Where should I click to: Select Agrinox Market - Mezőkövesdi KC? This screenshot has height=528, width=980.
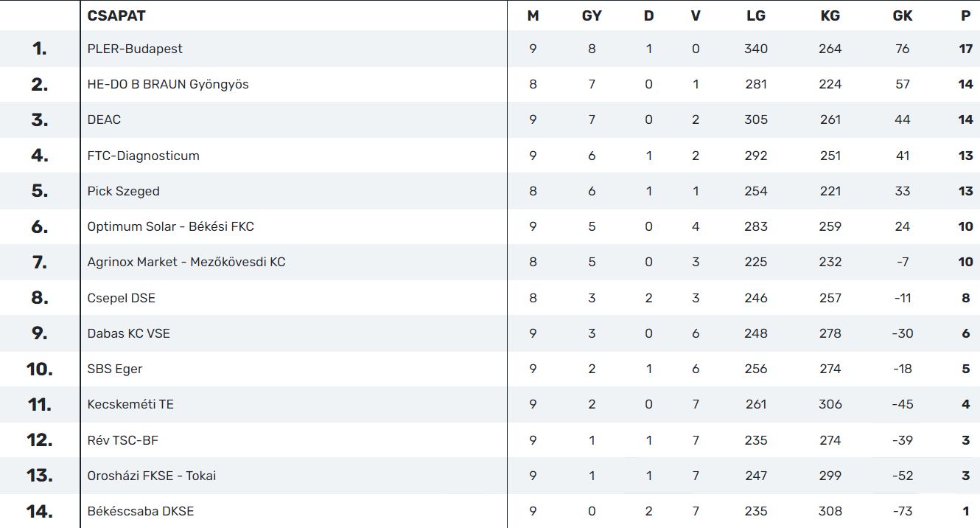(186, 262)
